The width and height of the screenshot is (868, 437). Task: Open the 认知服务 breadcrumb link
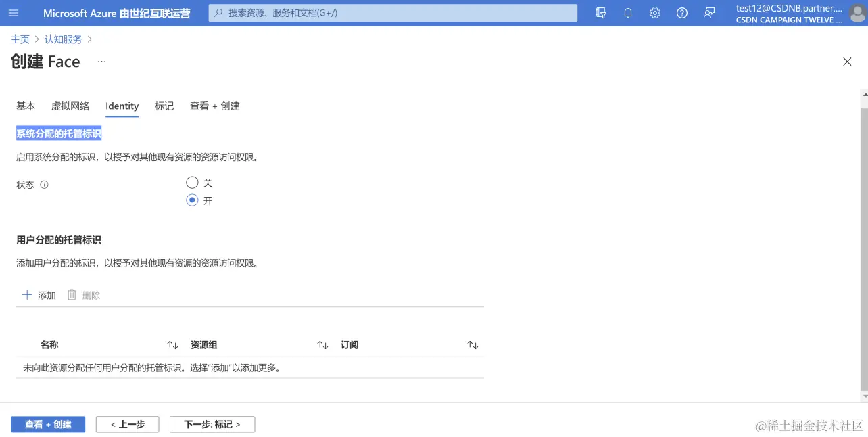click(x=64, y=39)
